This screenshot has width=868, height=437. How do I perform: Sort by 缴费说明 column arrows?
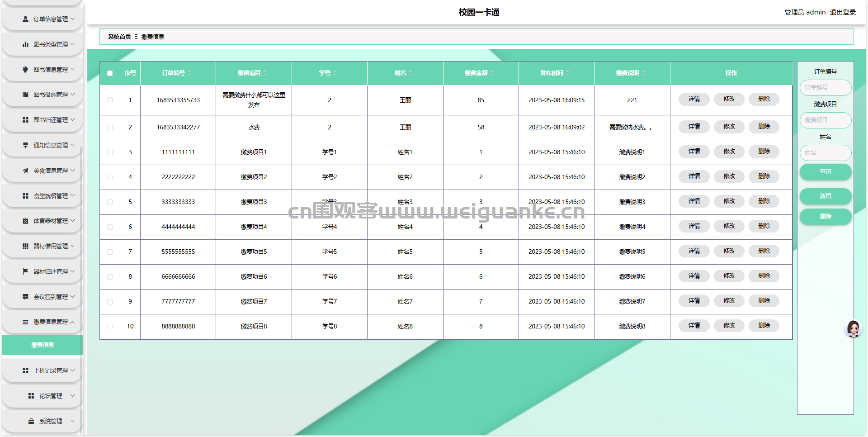click(x=643, y=73)
